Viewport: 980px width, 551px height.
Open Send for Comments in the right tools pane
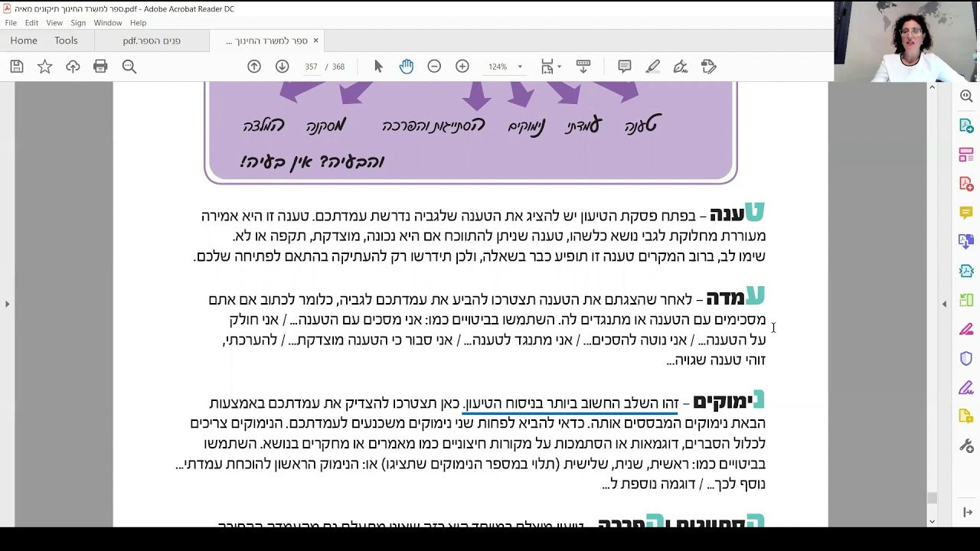[x=966, y=416]
